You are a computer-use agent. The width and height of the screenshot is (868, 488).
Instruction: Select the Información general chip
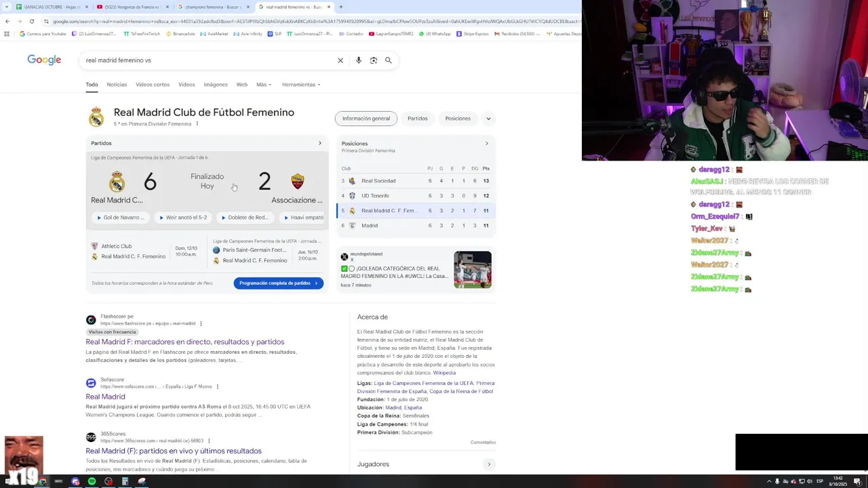click(366, 119)
